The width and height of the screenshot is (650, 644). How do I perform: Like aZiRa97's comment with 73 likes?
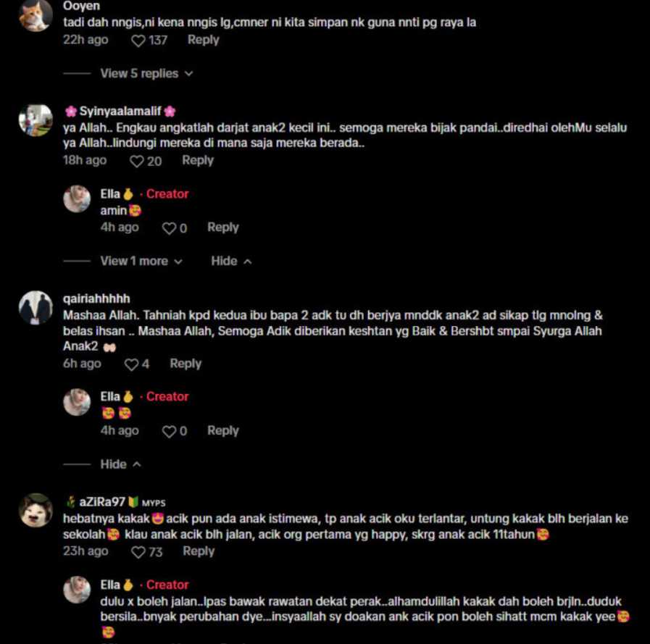[138, 552]
